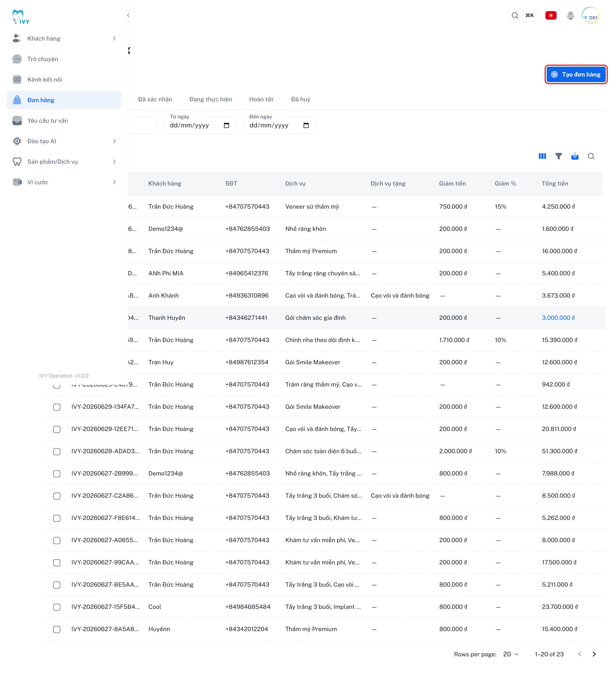Select Đơn hàng in the sidebar
This screenshot has height=685, width=616.
point(64,100)
